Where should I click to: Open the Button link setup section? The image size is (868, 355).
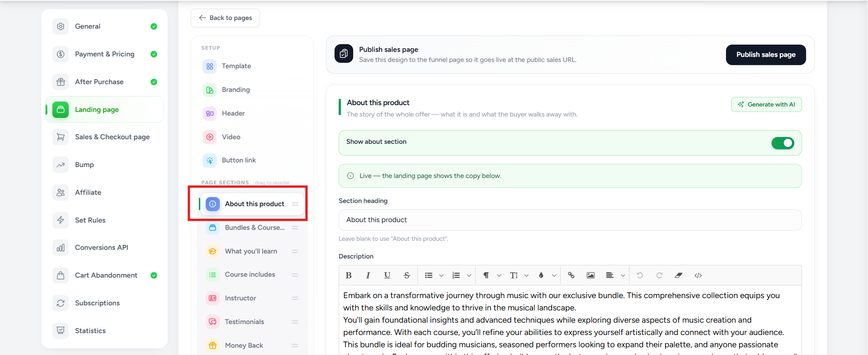[x=253, y=160]
